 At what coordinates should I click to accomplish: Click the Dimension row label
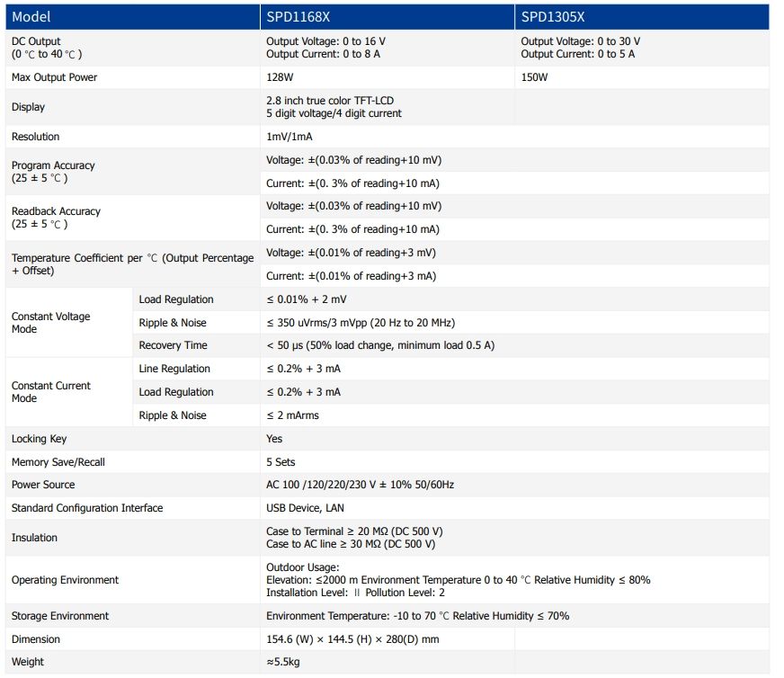coord(35,639)
